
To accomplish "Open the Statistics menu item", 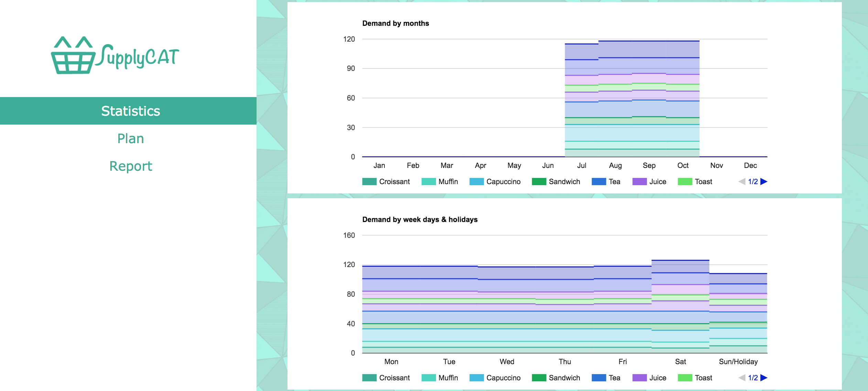I will point(130,111).
